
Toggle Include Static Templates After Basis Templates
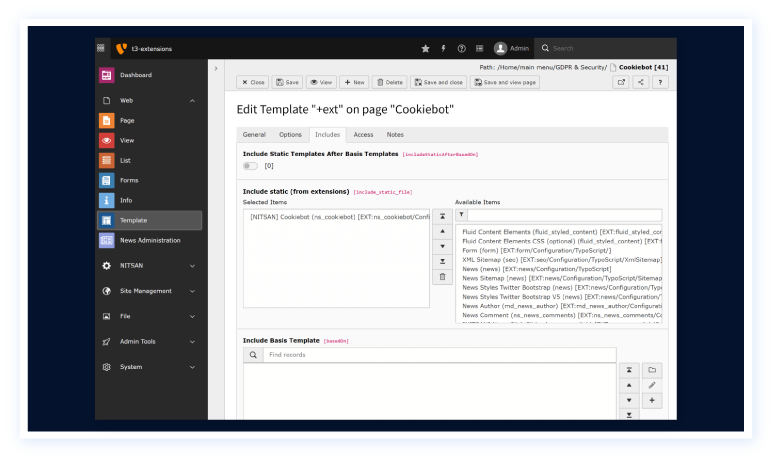250,166
